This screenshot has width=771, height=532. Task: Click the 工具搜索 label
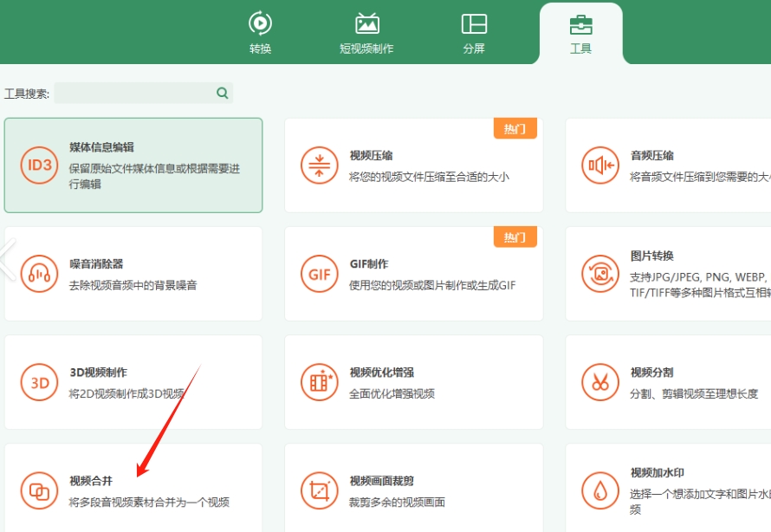pos(27,94)
